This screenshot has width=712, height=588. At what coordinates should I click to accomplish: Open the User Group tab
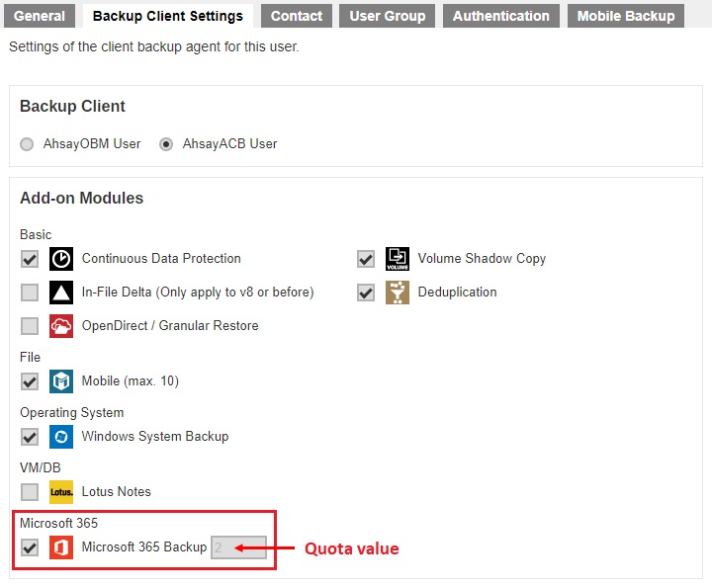(x=388, y=16)
